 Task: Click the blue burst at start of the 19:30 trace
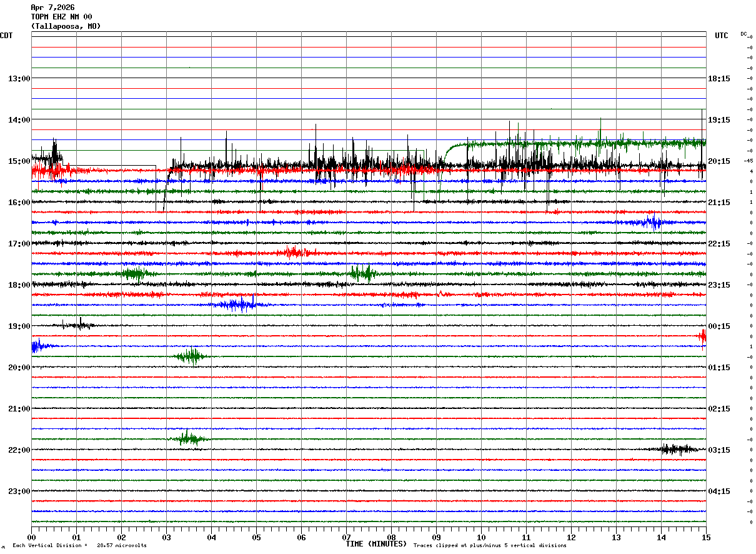click(39, 346)
